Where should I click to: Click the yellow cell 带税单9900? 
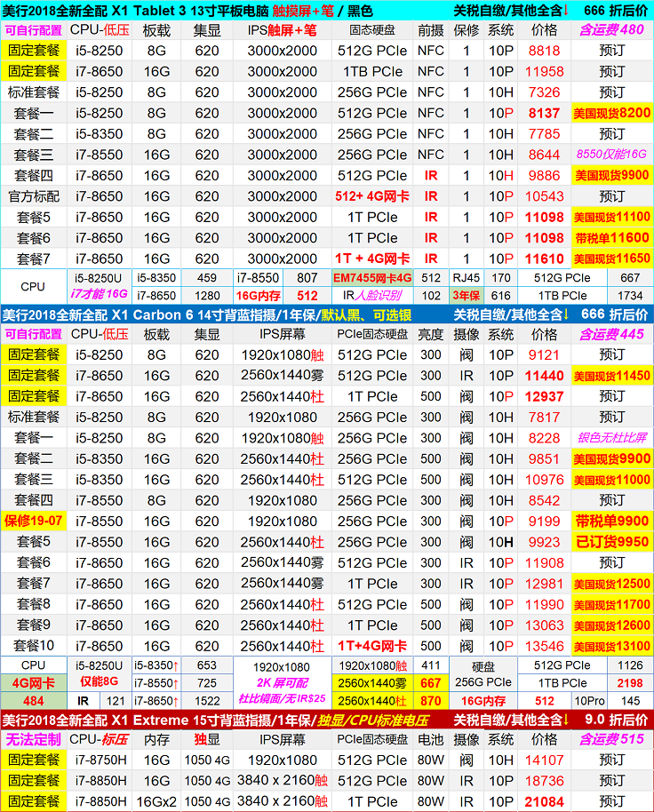point(611,521)
